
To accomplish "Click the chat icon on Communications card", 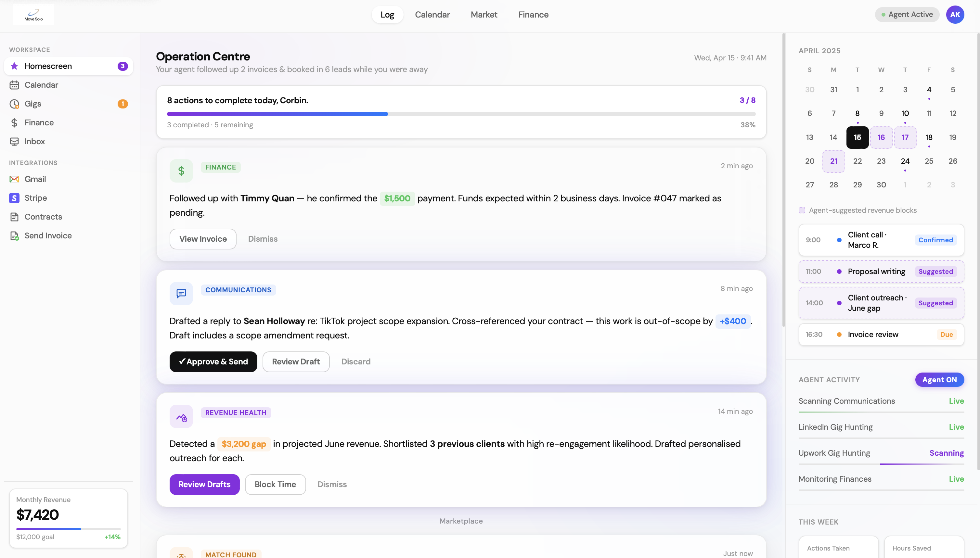I will [181, 294].
